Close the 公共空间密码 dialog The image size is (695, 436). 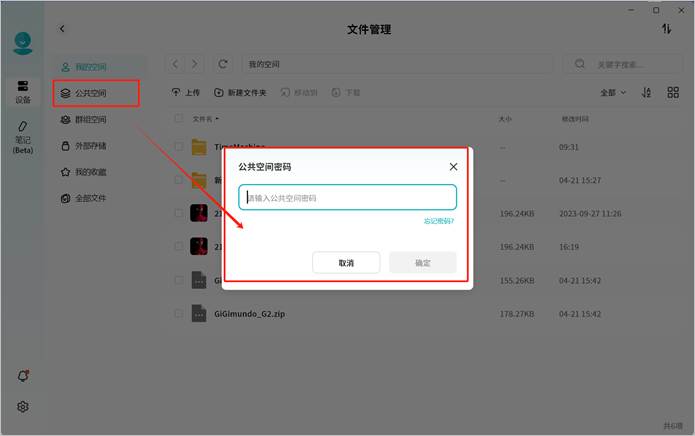point(453,167)
